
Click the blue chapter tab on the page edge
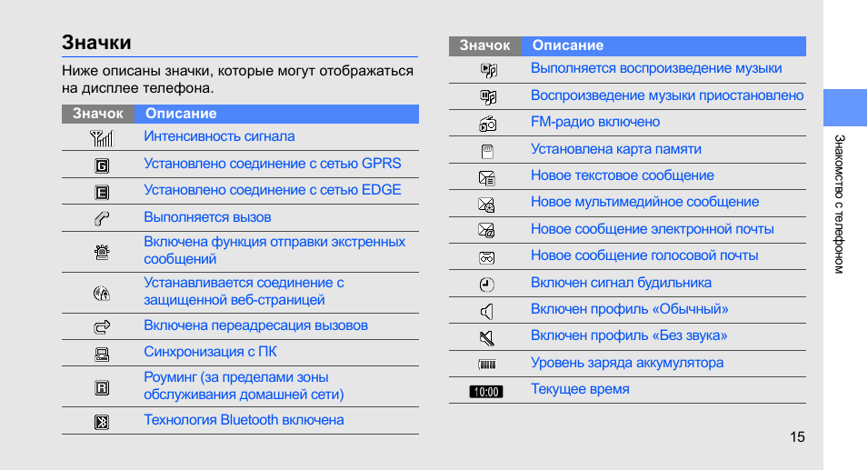[844, 108]
